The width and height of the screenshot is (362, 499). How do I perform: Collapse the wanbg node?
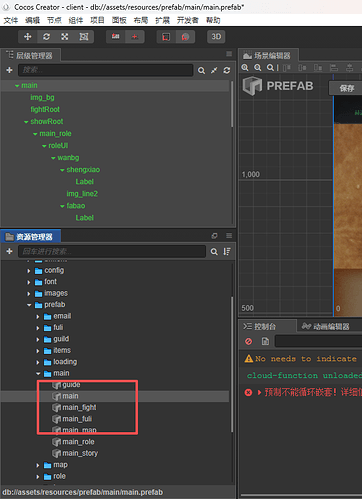click(x=53, y=158)
